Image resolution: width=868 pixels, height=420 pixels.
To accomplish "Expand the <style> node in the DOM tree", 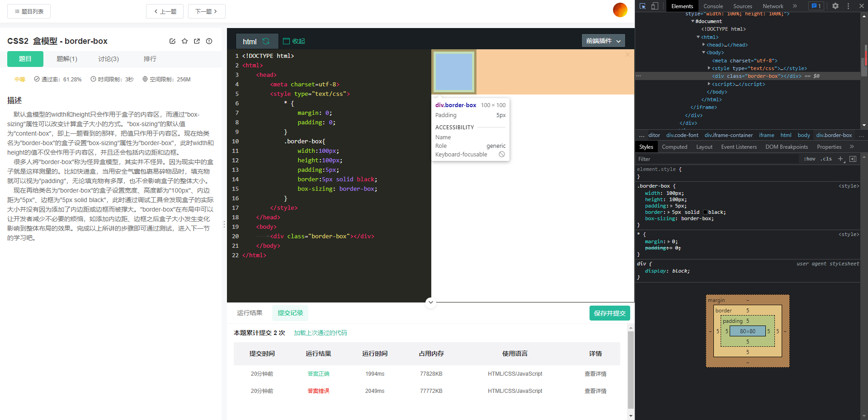I will (709, 68).
